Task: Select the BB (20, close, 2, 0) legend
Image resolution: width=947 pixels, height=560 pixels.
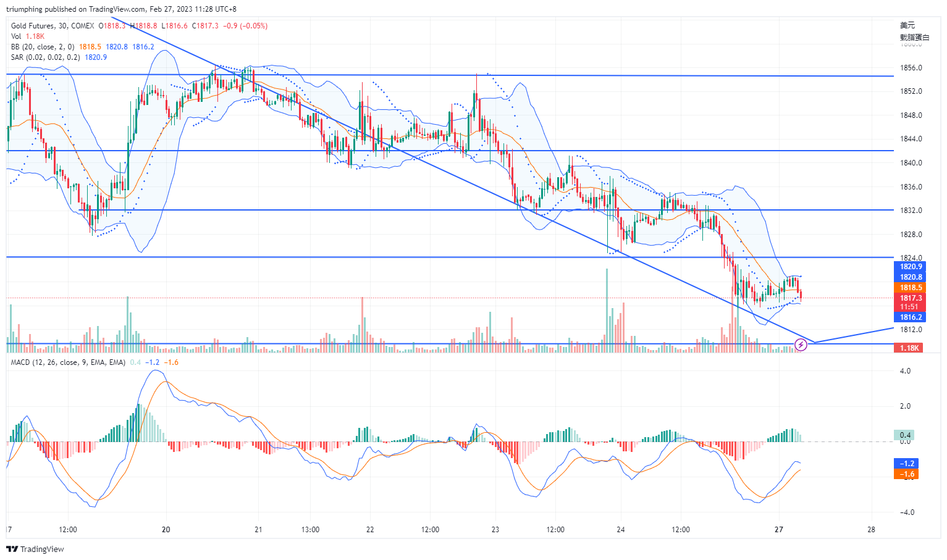Action: pyautogui.click(x=43, y=47)
